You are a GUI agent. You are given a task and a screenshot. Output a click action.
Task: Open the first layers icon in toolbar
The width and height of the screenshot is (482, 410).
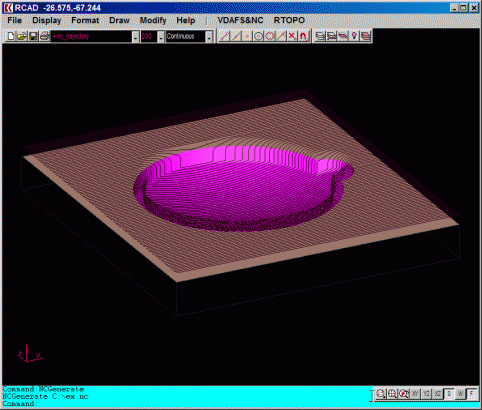[x=320, y=36]
